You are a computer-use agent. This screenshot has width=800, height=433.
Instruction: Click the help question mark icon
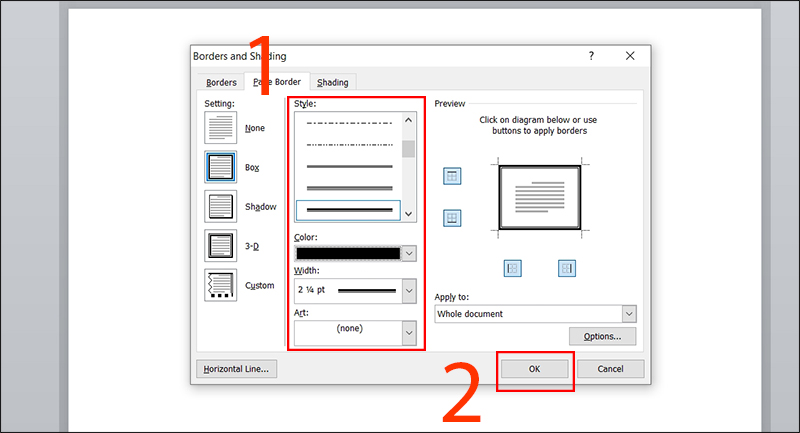click(x=591, y=56)
